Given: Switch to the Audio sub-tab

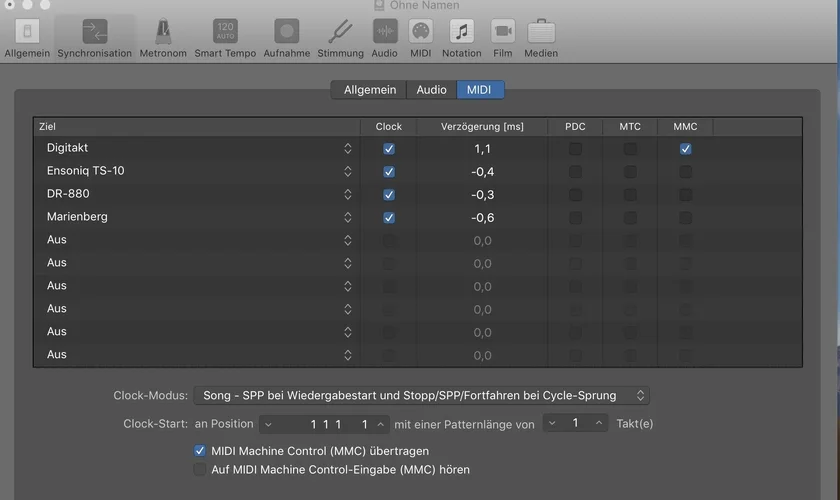Looking at the screenshot, I should pos(431,90).
